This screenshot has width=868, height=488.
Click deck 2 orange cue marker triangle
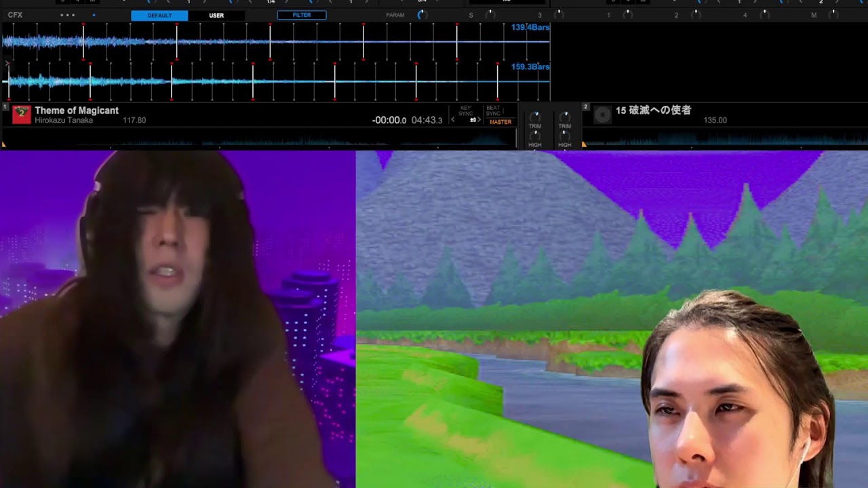coord(585,144)
